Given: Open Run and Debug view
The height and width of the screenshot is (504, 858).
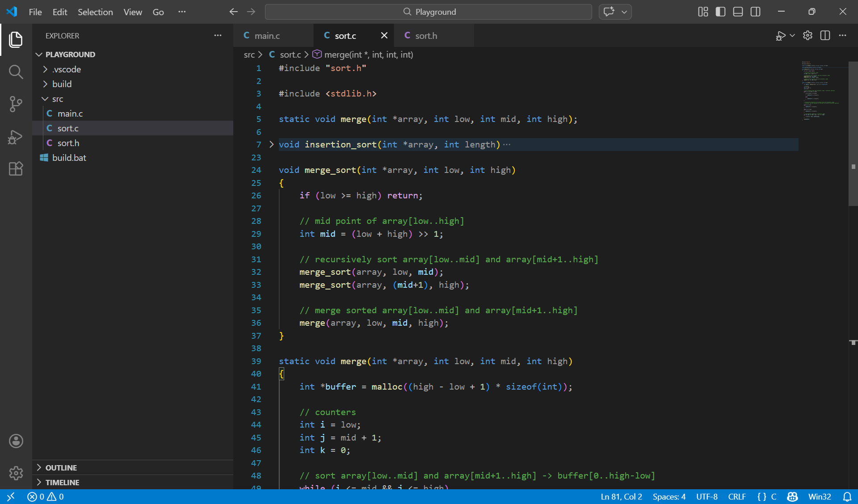Looking at the screenshot, I should [x=16, y=137].
